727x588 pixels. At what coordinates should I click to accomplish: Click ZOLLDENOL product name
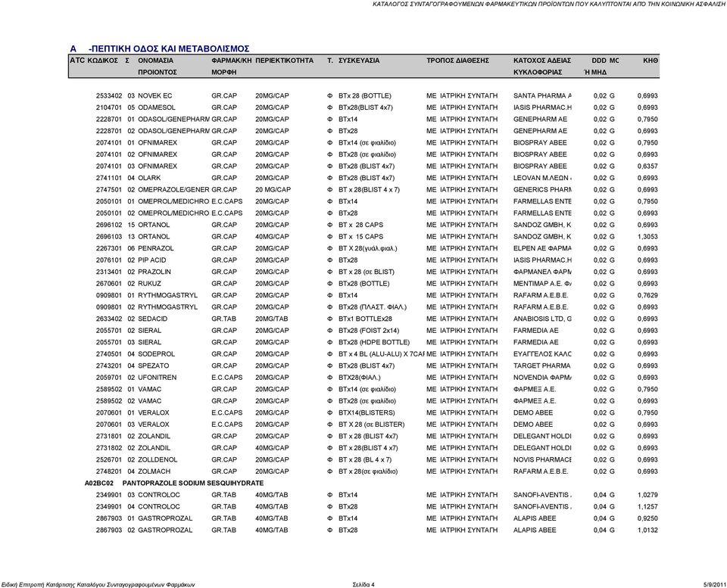coord(158,459)
